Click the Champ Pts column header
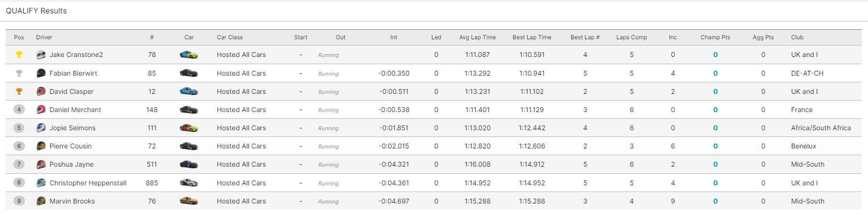This screenshot has height=215, width=868. [715, 37]
